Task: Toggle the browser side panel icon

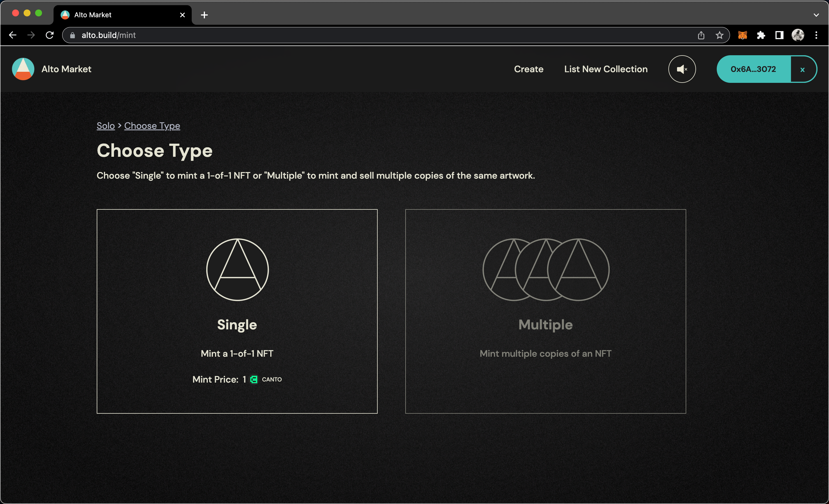Action: (779, 35)
